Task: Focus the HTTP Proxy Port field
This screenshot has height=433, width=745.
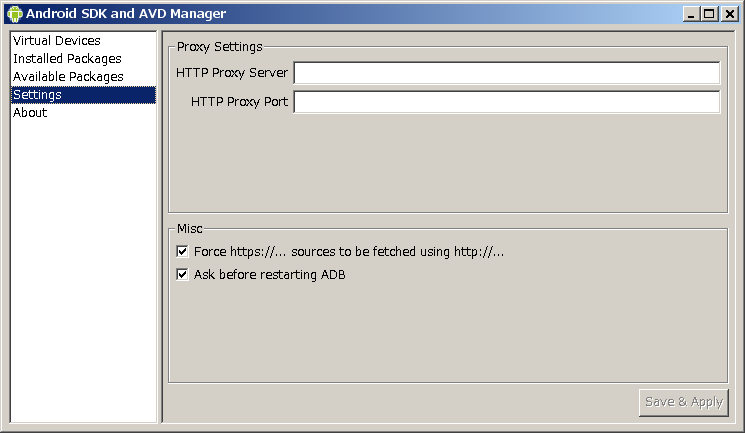Action: [x=507, y=102]
